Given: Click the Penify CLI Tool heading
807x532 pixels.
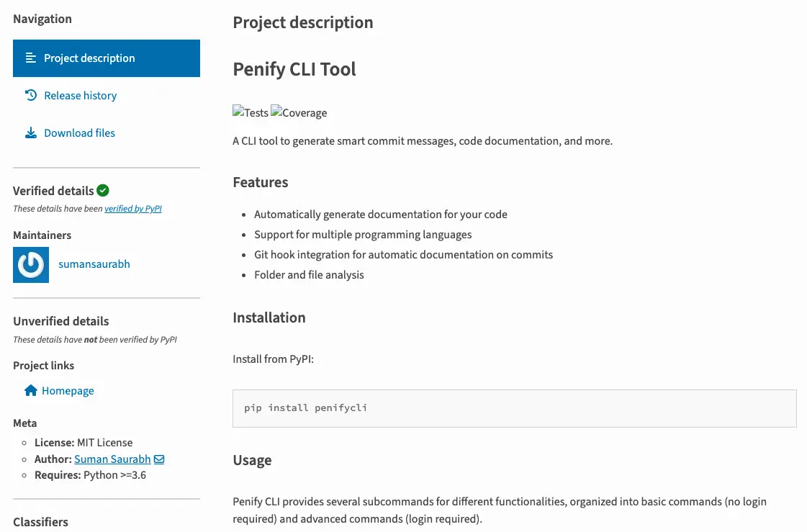Looking at the screenshot, I should click(294, 69).
